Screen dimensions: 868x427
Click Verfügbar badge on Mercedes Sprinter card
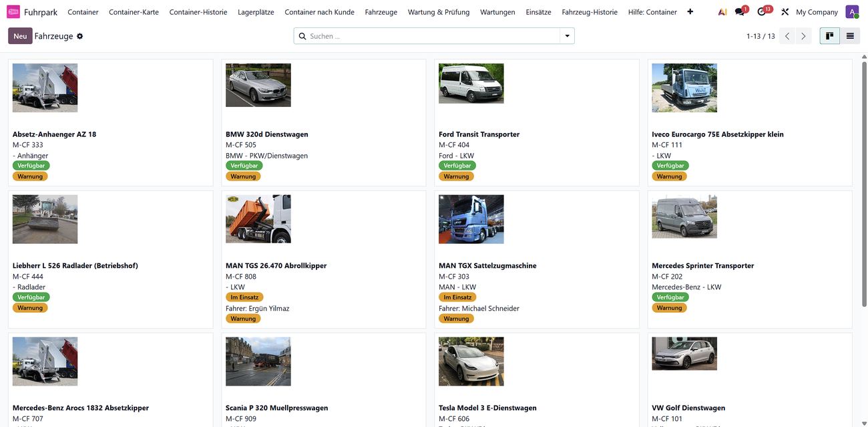click(x=670, y=297)
